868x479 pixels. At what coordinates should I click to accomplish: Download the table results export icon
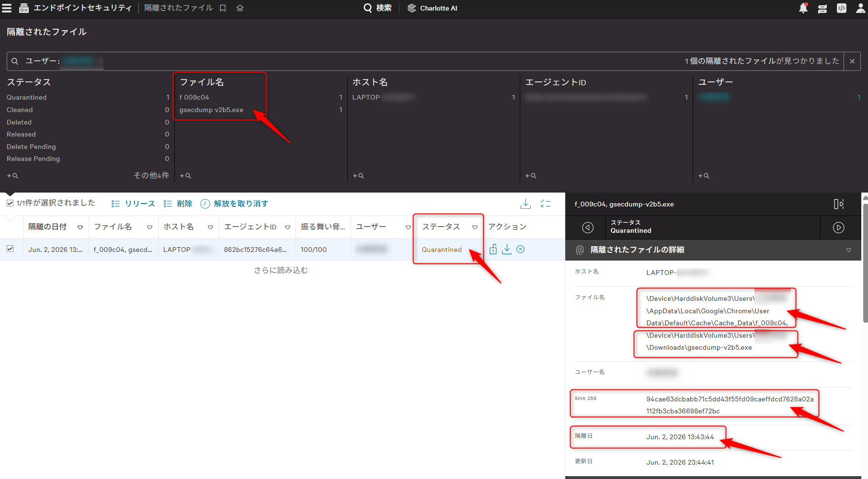(x=525, y=204)
